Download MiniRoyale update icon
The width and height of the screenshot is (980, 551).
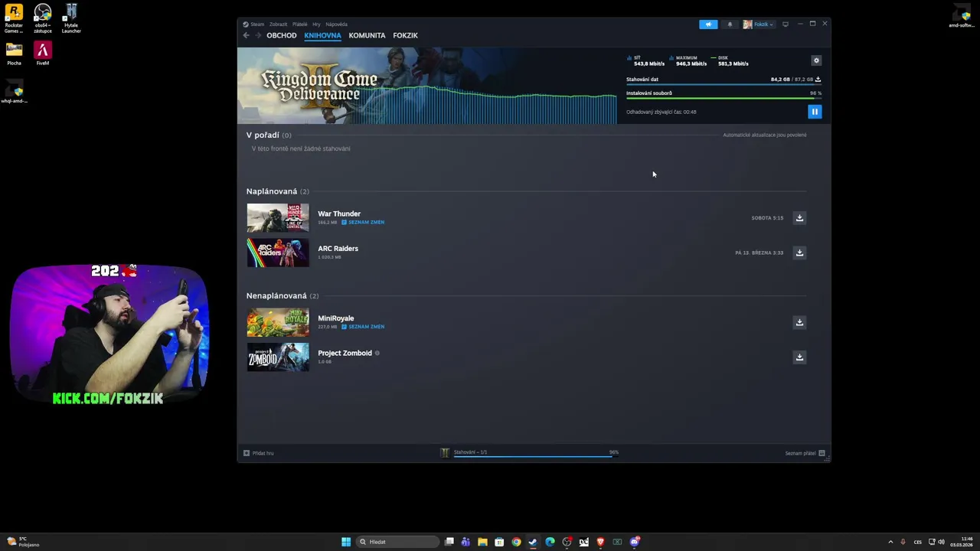[799, 322]
